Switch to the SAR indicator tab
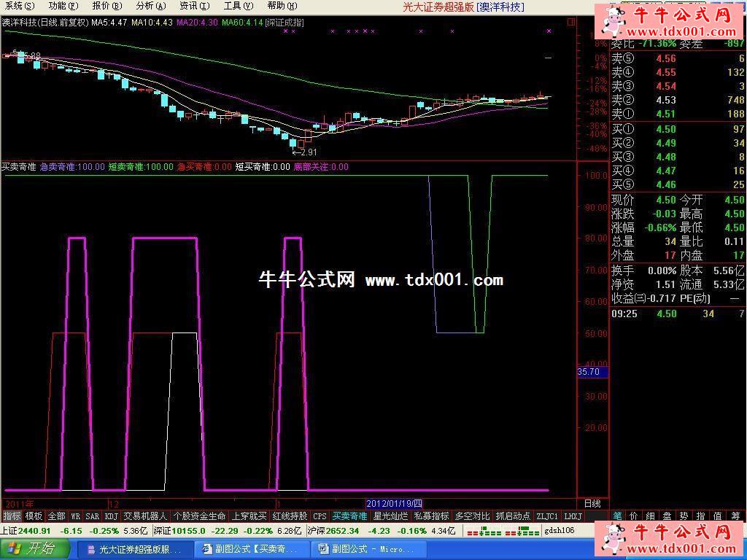 click(x=93, y=516)
